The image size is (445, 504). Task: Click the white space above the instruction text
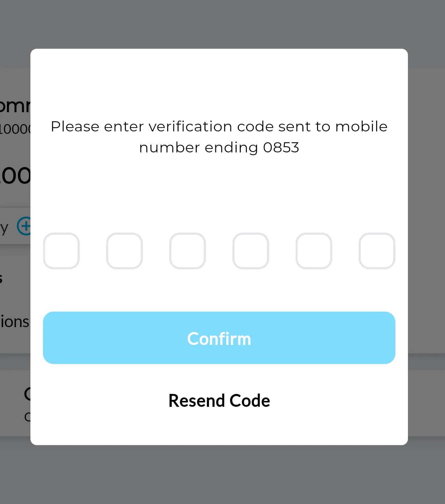point(219,84)
